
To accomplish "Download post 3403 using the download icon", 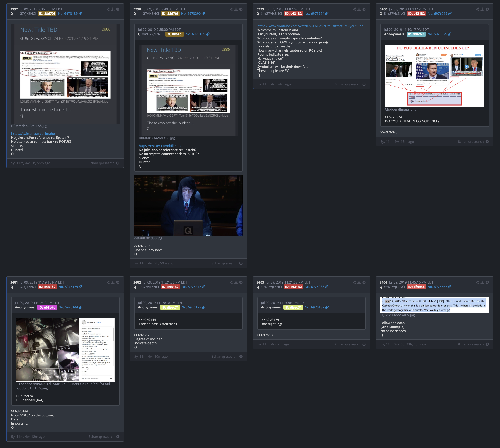I will coord(359,282).
